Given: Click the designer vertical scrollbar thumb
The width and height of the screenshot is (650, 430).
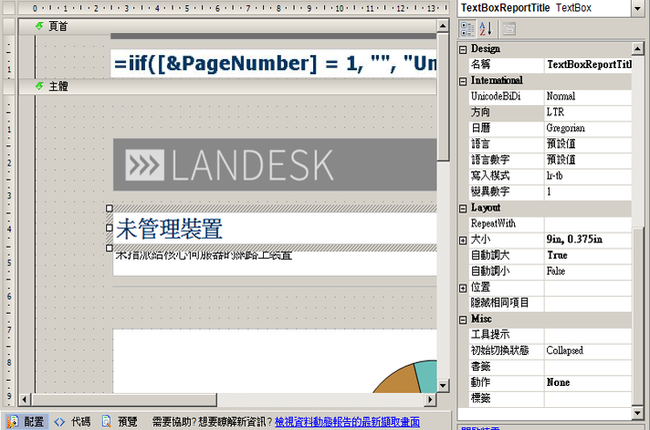Looking at the screenshot, I should point(443,97).
